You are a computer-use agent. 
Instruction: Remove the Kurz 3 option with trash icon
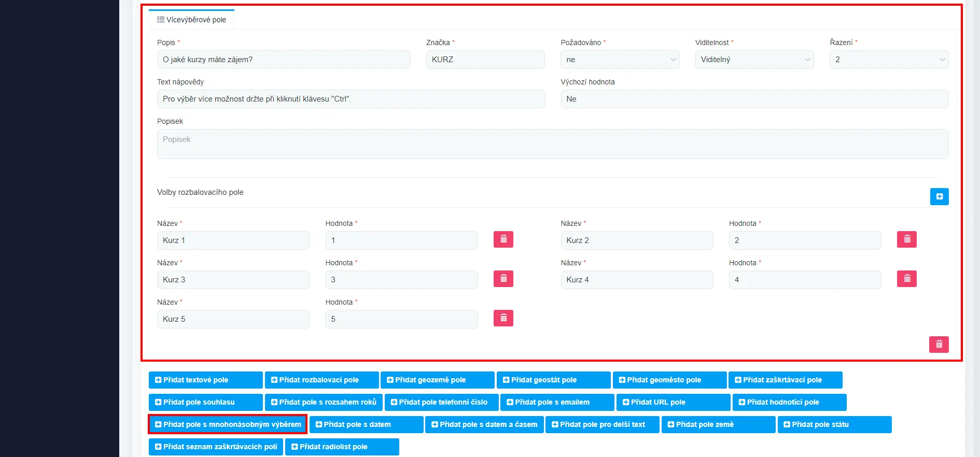(503, 279)
